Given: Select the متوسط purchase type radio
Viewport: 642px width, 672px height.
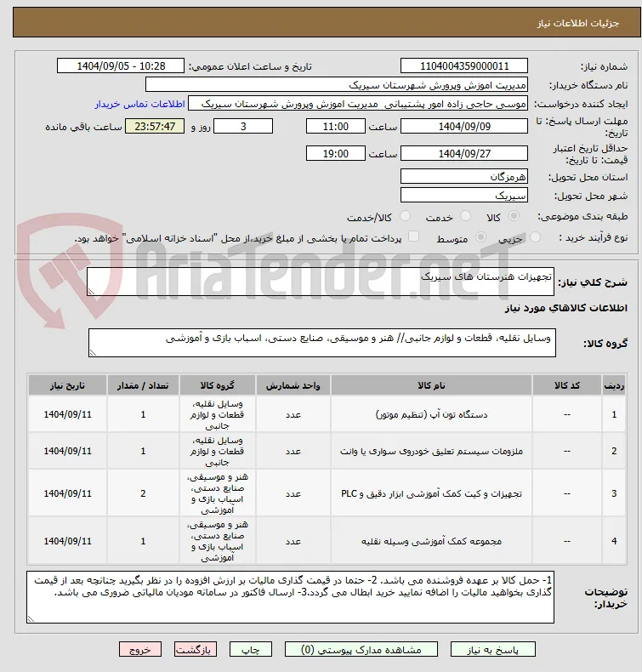Looking at the screenshot, I should click(481, 237).
